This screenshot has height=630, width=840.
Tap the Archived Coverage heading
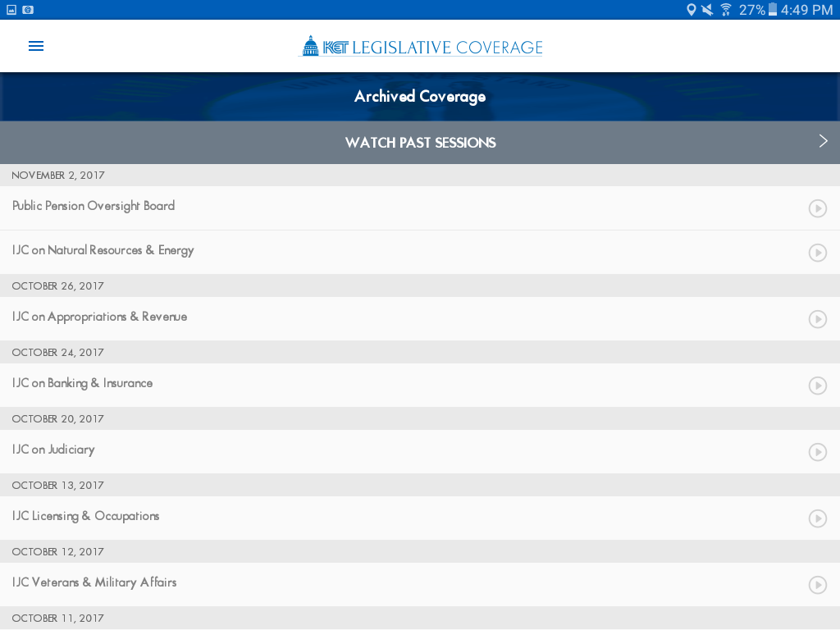coord(420,97)
